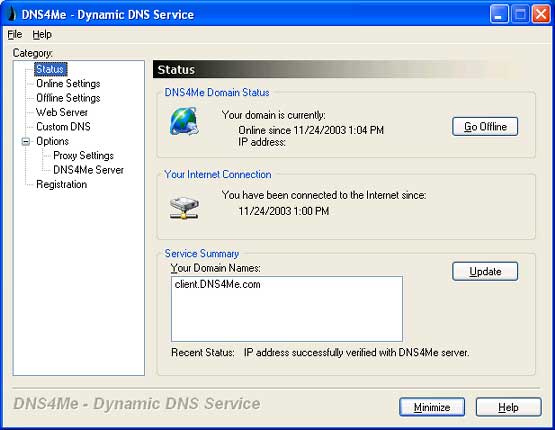Click the DNS4Me title bar app icon

(11, 14)
